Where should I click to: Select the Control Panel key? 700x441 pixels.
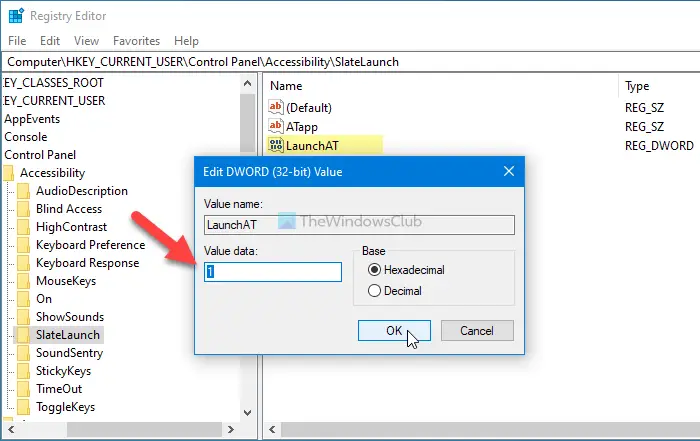coord(40,155)
